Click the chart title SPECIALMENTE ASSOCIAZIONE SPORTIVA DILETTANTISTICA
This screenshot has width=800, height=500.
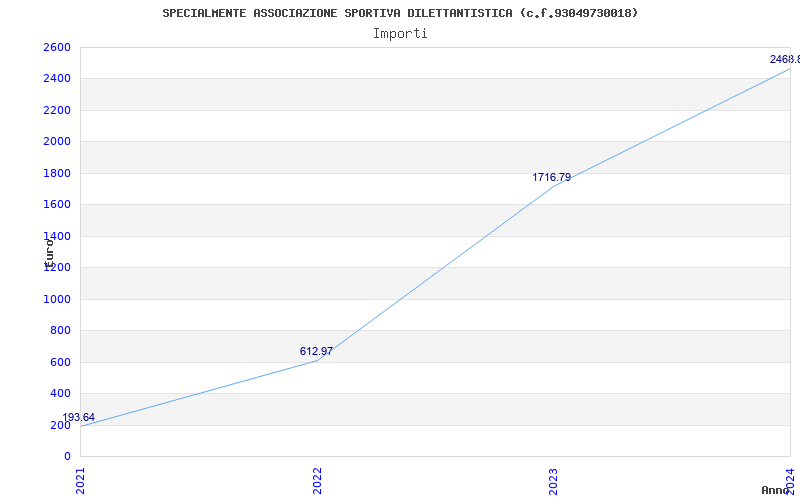[x=400, y=13]
